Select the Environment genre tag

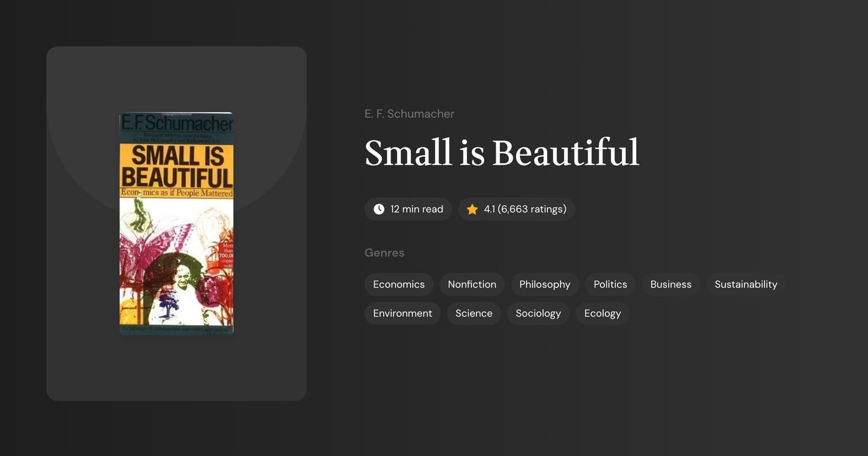[402, 313]
